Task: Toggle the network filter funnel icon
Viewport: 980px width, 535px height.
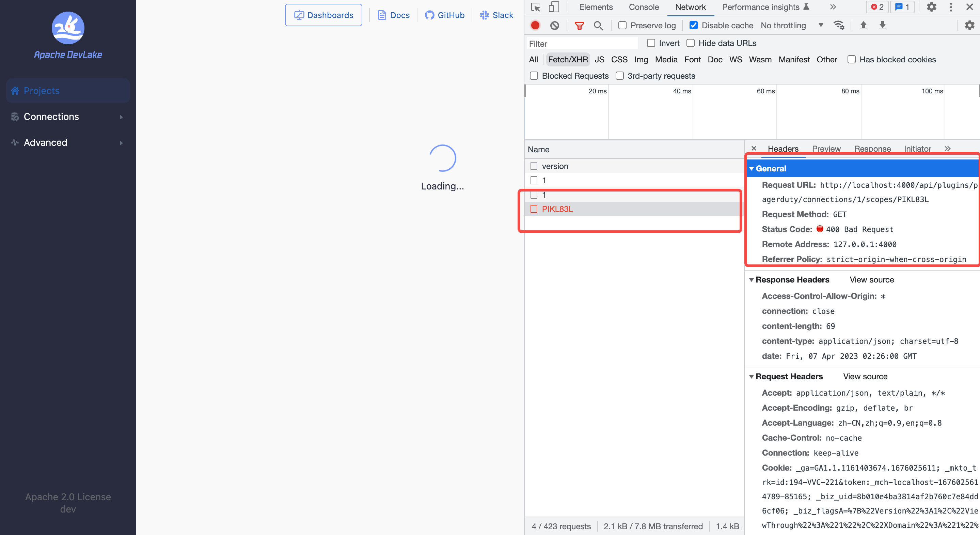Action: pyautogui.click(x=579, y=26)
